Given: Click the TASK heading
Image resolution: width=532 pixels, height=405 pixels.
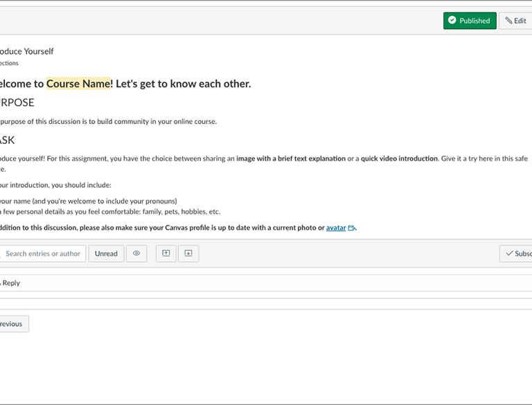Looking at the screenshot, I should [x=7, y=140].
